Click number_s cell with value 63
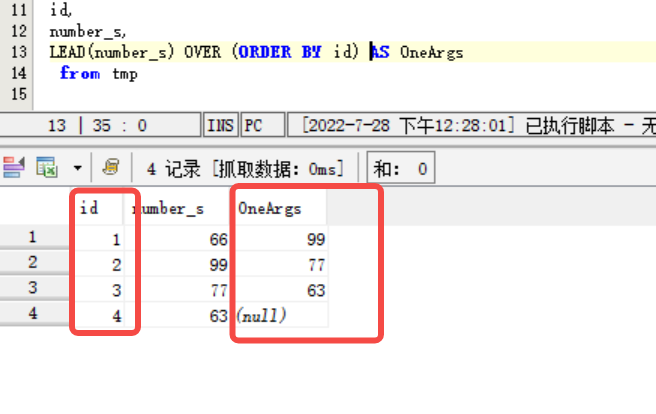Viewport: 656px width, 414px height. click(x=176, y=315)
